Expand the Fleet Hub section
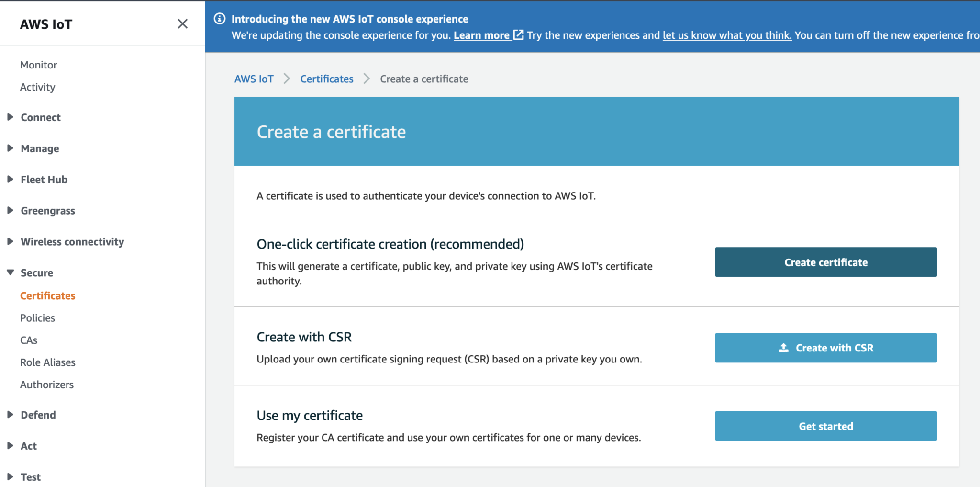Viewport: 980px width, 487px height. tap(10, 180)
